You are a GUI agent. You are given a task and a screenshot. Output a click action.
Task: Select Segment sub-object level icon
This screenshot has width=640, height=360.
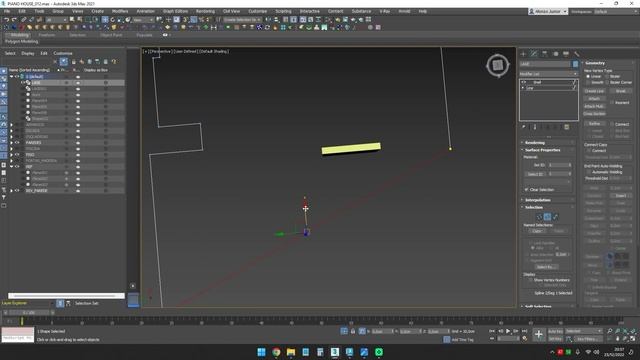pos(547,217)
